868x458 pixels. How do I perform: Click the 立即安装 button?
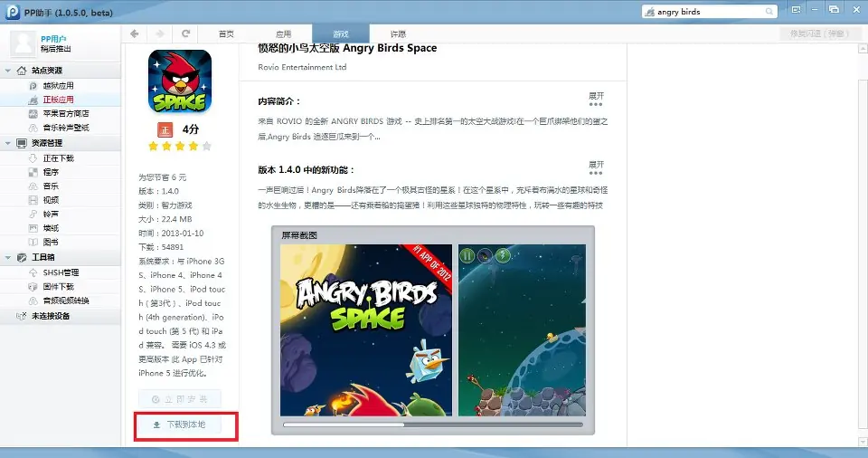180,399
